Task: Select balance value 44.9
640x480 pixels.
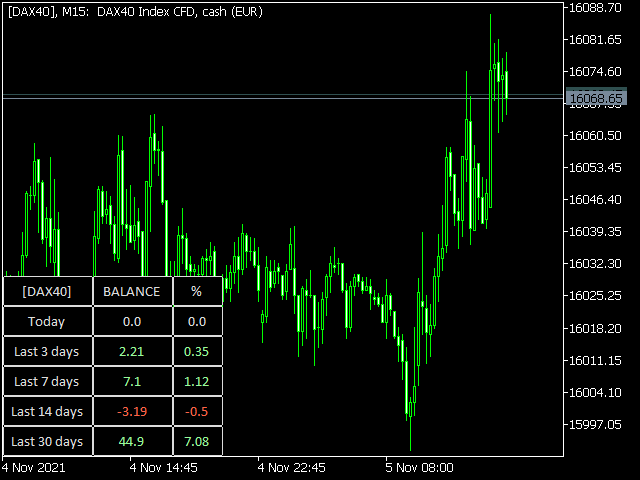Action: [131, 442]
